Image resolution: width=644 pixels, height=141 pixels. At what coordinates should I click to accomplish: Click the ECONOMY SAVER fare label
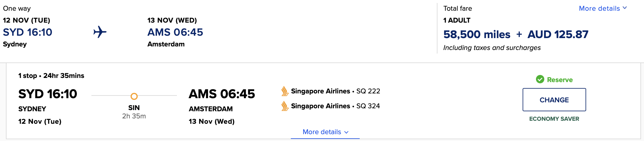coord(554,119)
